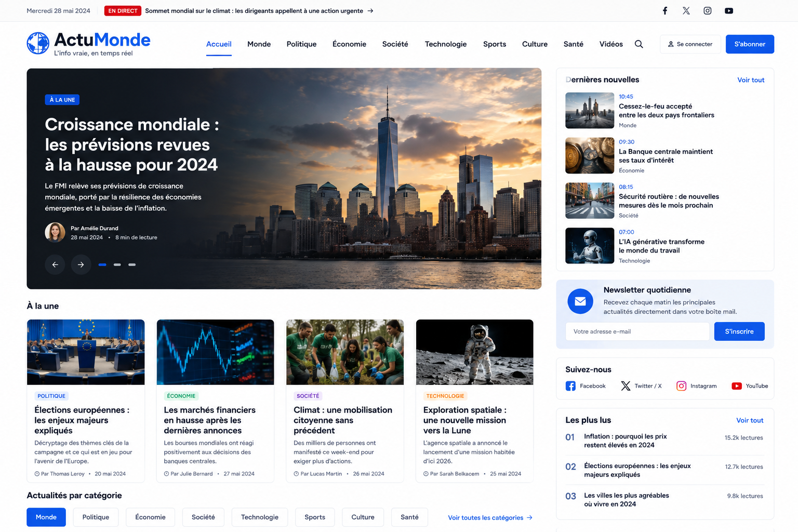Viewport: 798px width, 532px height.
Task: Select the Sports category chip
Action: tap(315, 517)
